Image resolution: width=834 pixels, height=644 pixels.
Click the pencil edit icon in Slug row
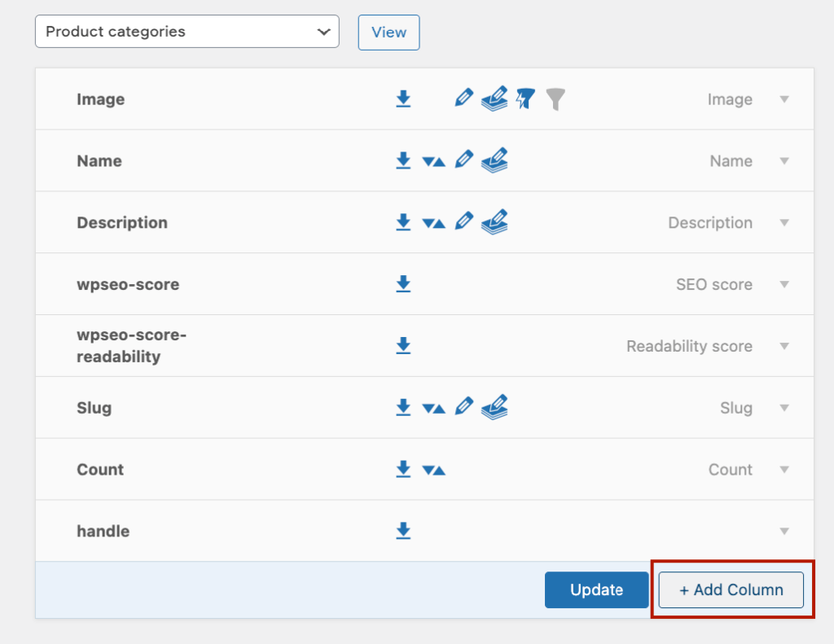pos(463,406)
